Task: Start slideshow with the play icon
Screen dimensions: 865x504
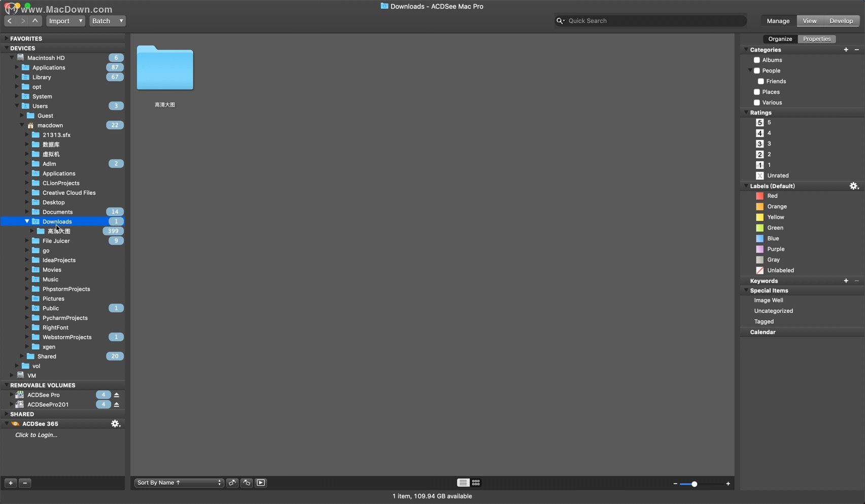Action: click(261, 483)
